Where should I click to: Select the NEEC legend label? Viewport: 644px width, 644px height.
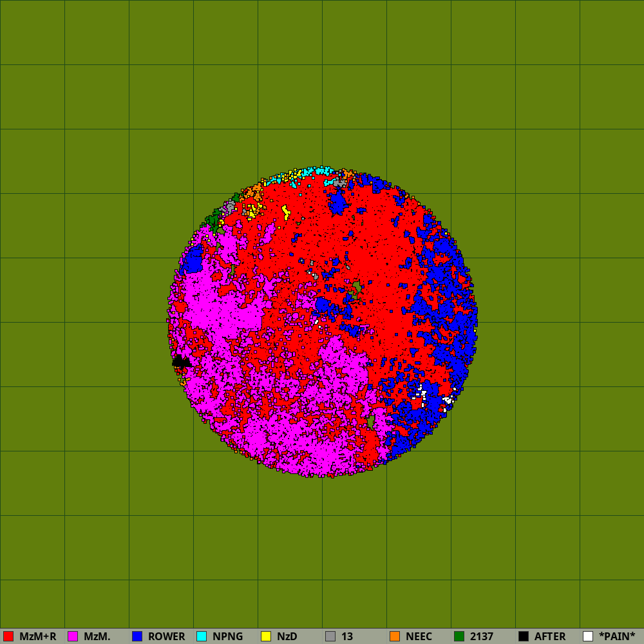pos(419,636)
